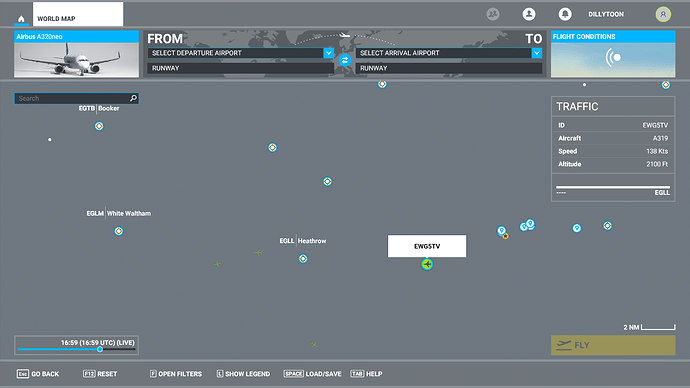Open the profile person icon
Screen dimensions: 690x388
529,14
